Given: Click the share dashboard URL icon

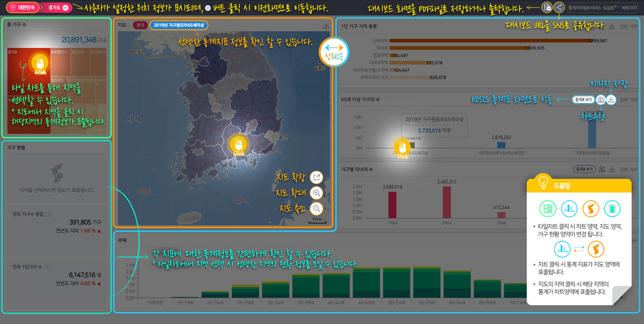Looking at the screenshot, I should (x=559, y=7).
